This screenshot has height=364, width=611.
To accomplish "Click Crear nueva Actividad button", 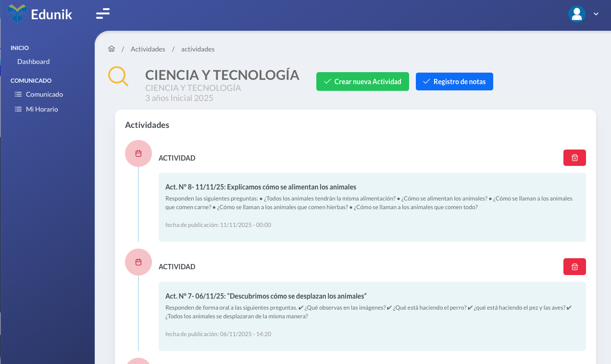I will coord(362,82).
